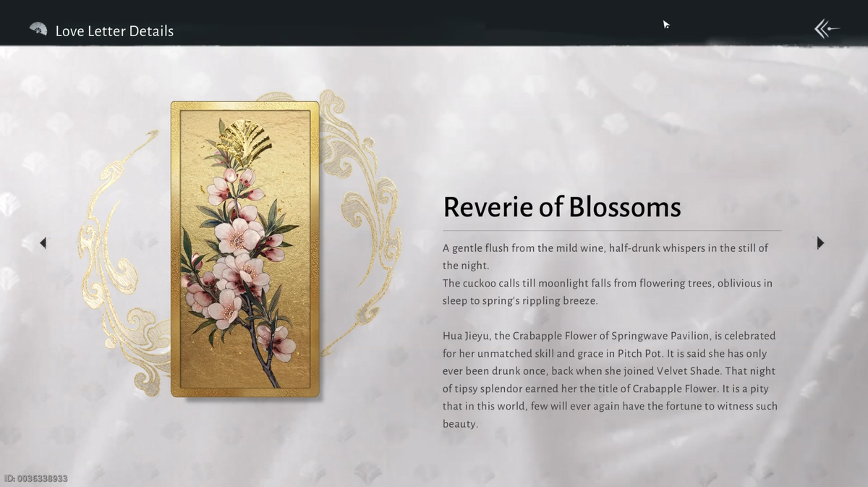The image size is (868, 487).
Task: Open the adjacent letter using the left navigation control
Action: pos(43,243)
